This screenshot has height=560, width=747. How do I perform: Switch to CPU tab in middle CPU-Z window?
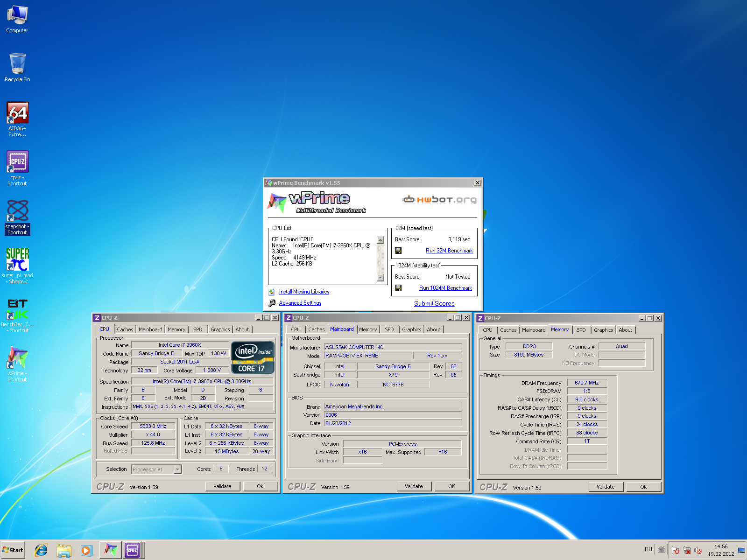(x=296, y=329)
